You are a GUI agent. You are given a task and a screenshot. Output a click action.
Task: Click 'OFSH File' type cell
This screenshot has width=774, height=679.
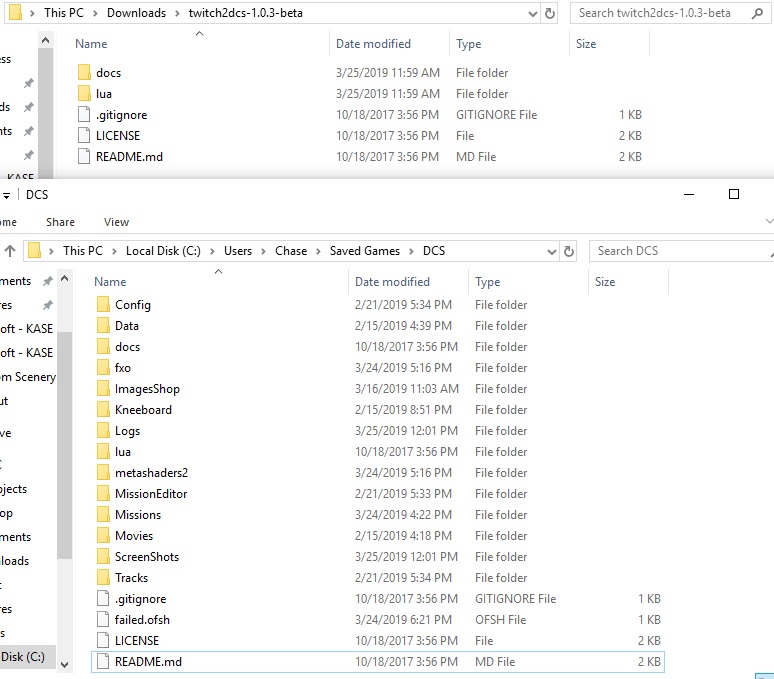[x=501, y=620]
